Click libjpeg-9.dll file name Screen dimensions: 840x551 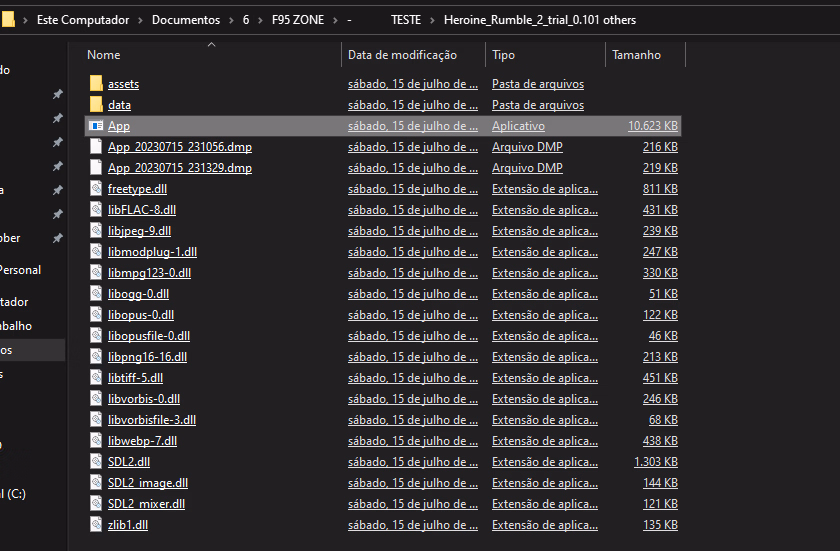coord(139,231)
